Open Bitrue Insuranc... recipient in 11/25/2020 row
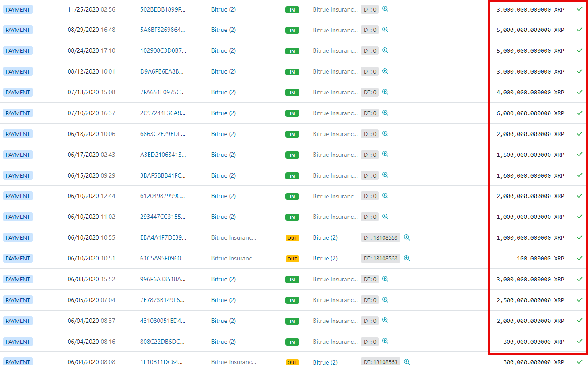 [x=335, y=9]
